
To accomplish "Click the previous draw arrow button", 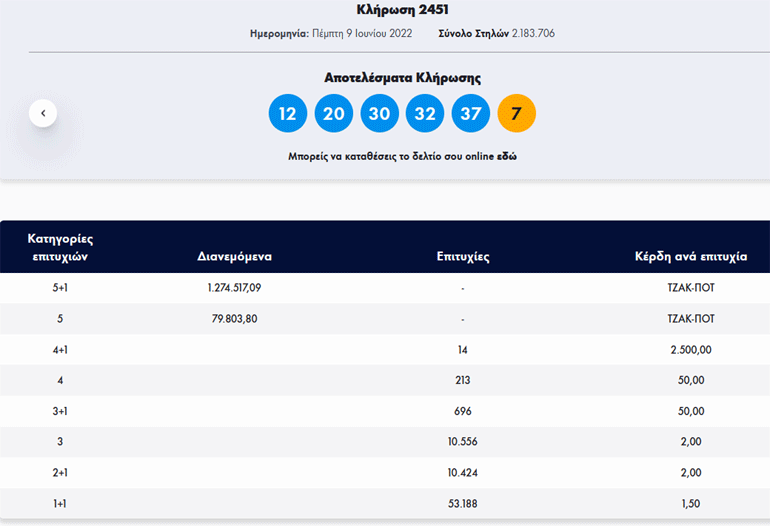I will (x=43, y=113).
